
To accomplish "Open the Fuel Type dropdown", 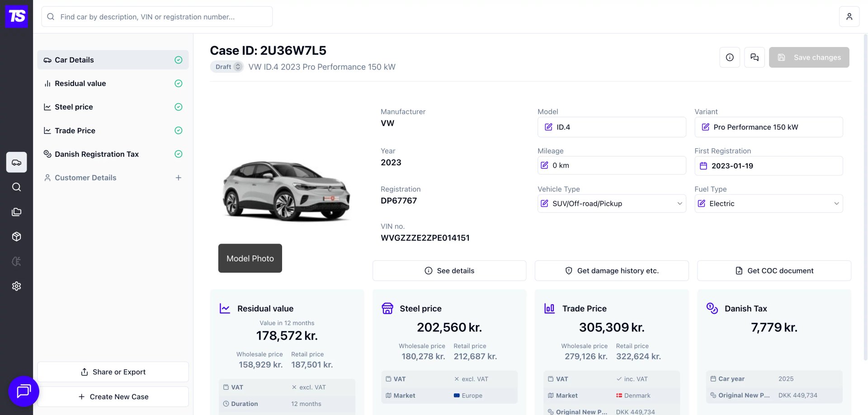I will tap(769, 203).
